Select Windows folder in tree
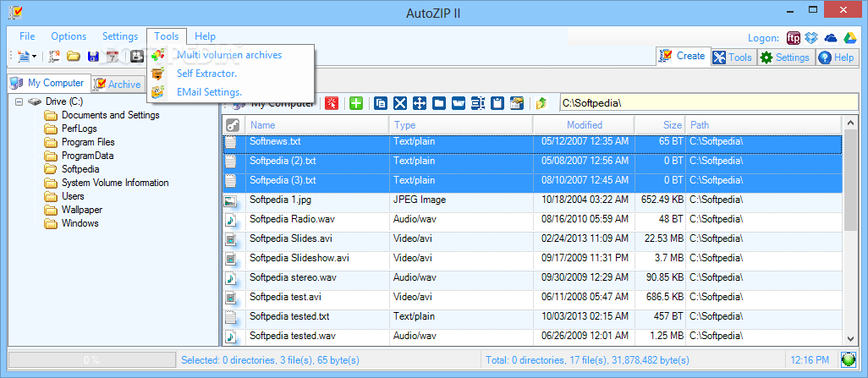868x378 pixels. pyautogui.click(x=80, y=223)
